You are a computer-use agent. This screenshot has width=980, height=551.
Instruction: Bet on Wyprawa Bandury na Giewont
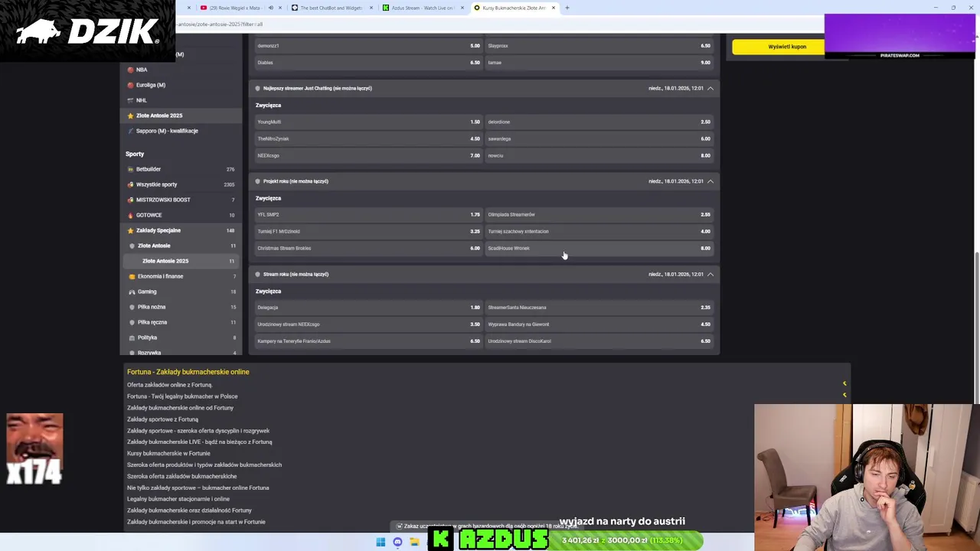click(599, 324)
